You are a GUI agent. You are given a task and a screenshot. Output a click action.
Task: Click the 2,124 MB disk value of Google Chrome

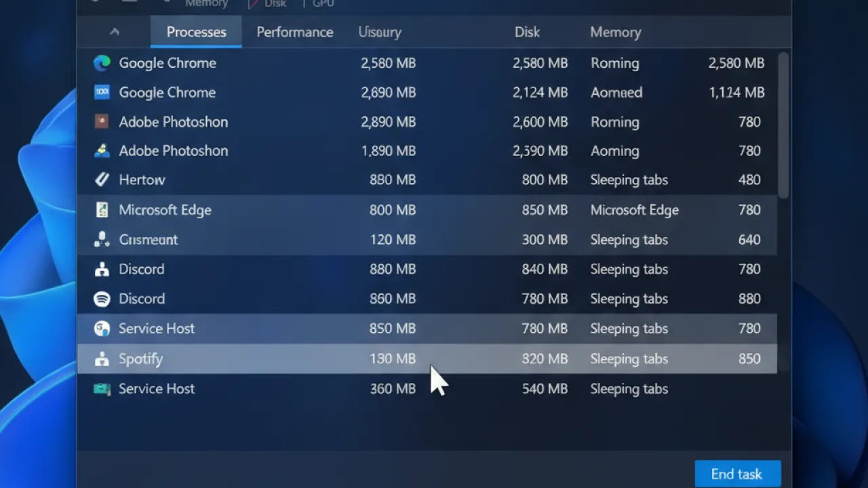tap(540, 92)
